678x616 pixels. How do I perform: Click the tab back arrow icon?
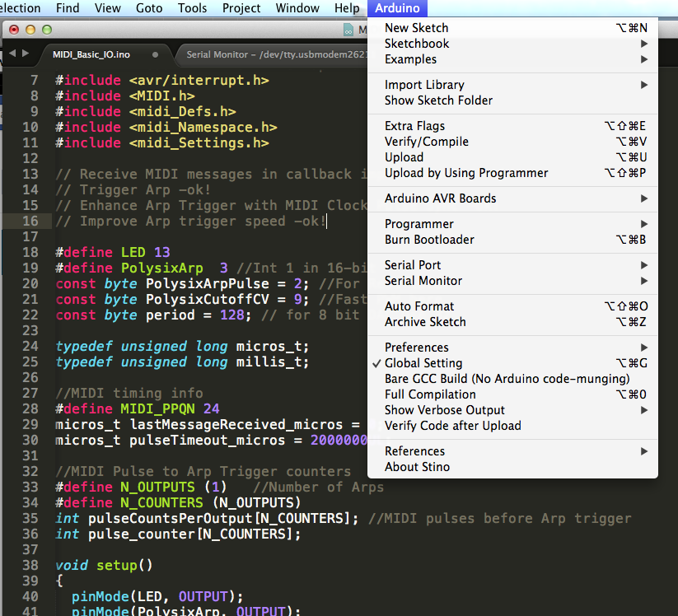point(12,54)
